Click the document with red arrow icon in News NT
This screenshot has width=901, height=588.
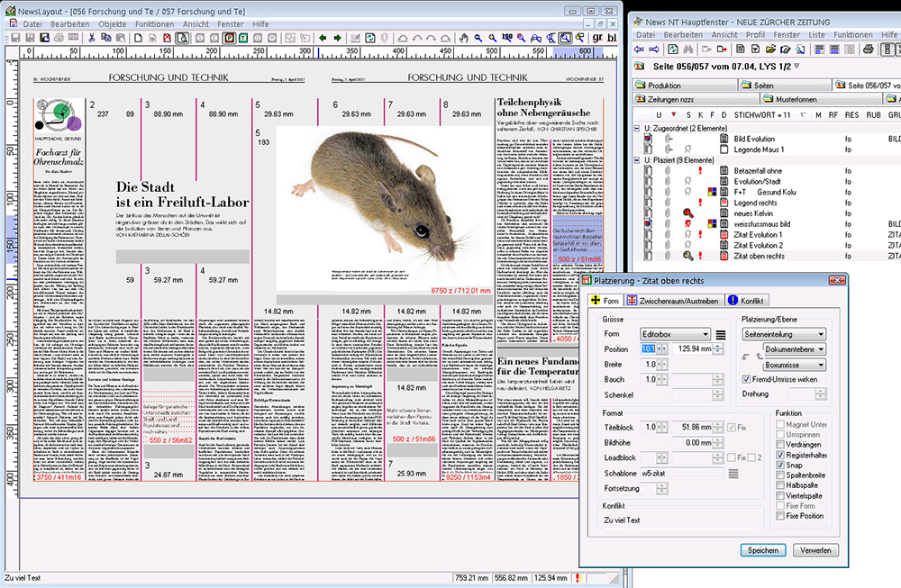pos(722,50)
